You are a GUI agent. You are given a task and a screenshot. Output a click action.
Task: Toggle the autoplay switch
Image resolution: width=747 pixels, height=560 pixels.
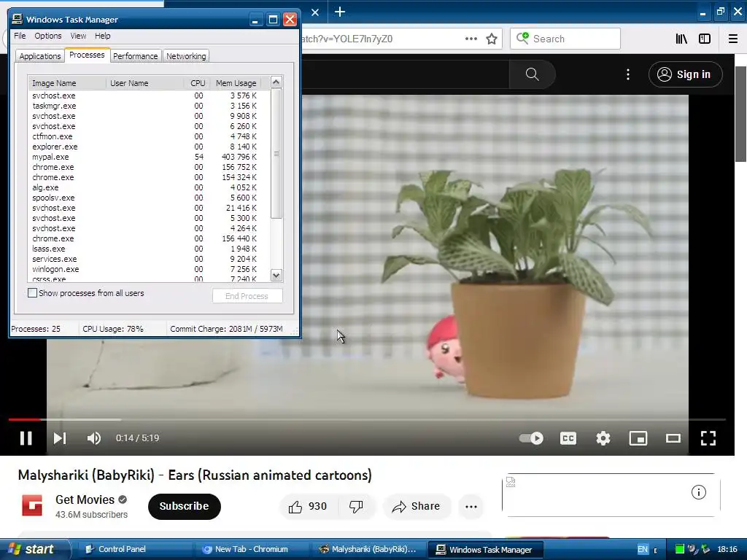tap(531, 438)
